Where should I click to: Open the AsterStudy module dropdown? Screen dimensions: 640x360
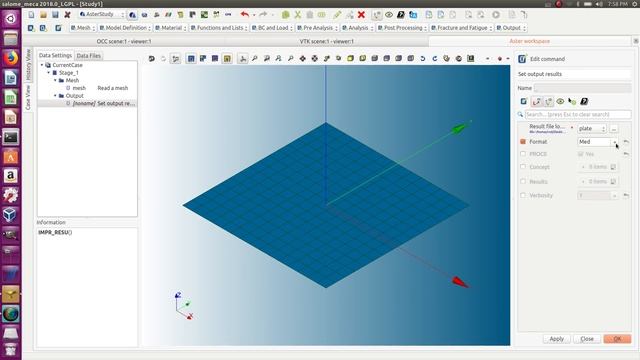[x=101, y=14]
